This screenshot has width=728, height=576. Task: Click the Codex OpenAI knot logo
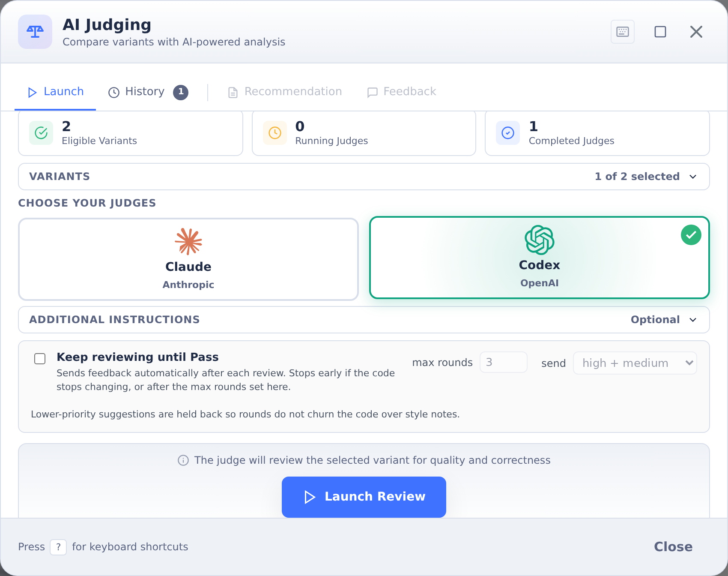click(x=540, y=240)
